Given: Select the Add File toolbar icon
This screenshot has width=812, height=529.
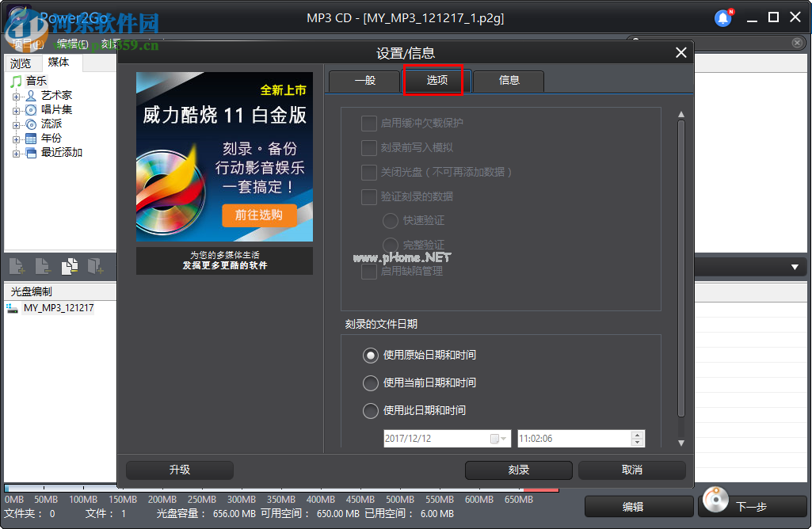Looking at the screenshot, I should pos(17,266).
